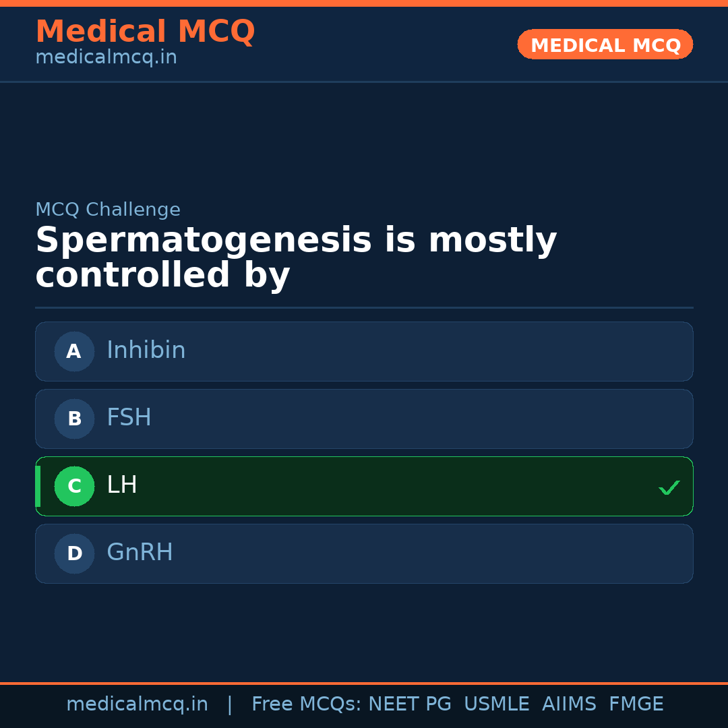Viewport: 728px width, 728px height.
Task: Click NEET PG in the footer
Action: pos(410,704)
